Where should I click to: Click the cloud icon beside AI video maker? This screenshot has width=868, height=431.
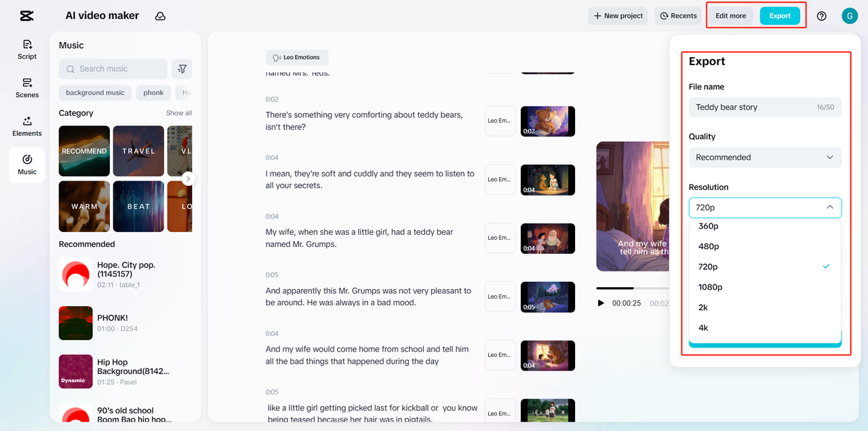coord(160,15)
